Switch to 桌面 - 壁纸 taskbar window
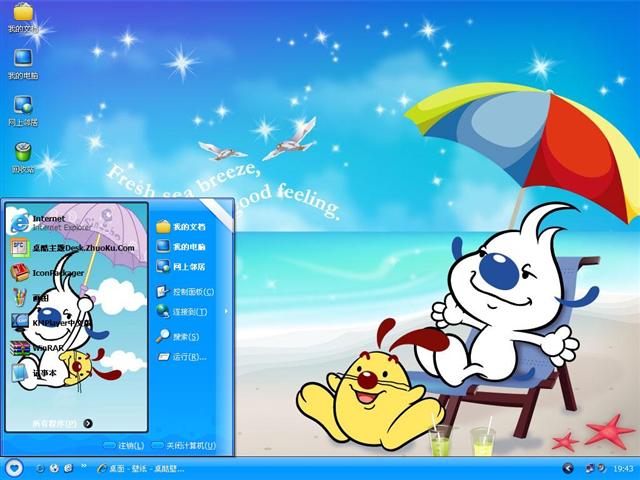Image resolution: width=640 pixels, height=480 pixels. pyautogui.click(x=140, y=468)
